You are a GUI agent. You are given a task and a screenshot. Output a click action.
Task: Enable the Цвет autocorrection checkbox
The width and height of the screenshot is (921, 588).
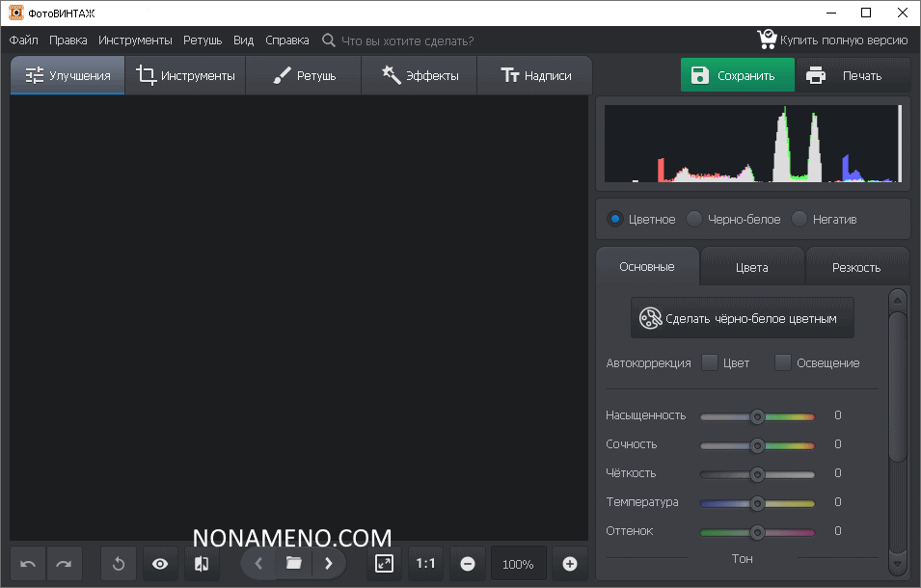[x=710, y=363]
